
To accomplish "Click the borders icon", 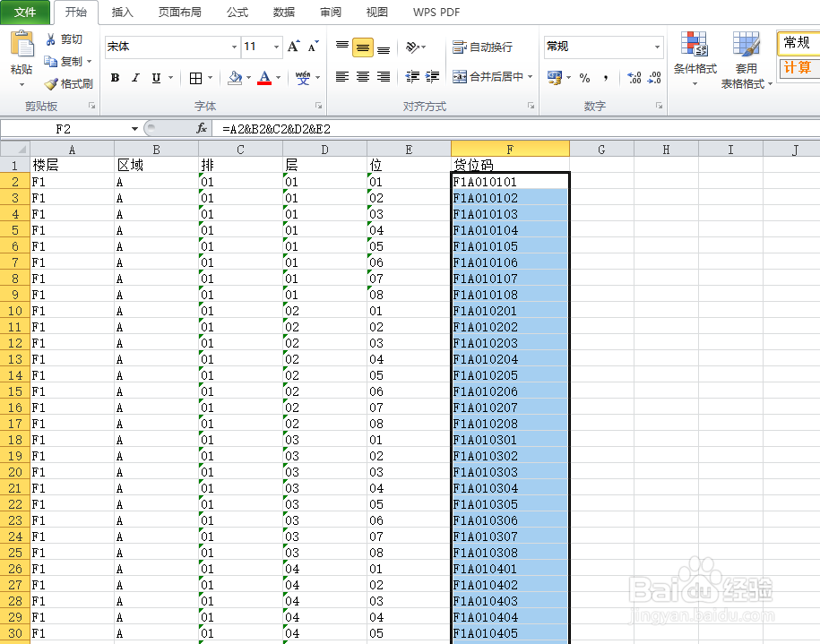I will pyautogui.click(x=195, y=78).
